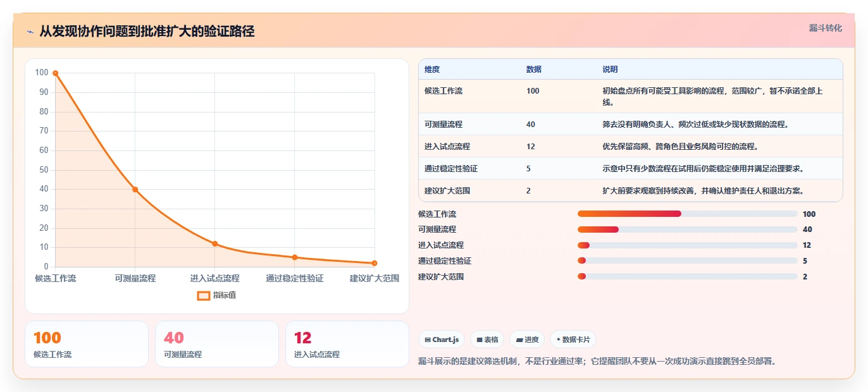Select the 进度 chip

click(x=527, y=340)
